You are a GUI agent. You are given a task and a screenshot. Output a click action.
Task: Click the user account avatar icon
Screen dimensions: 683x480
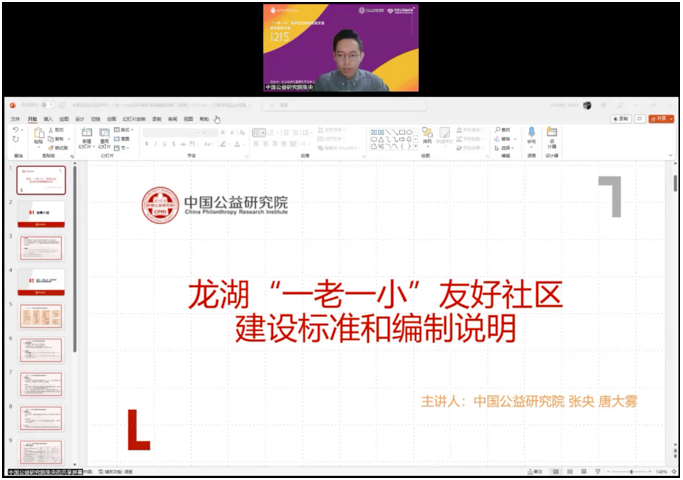point(587,105)
